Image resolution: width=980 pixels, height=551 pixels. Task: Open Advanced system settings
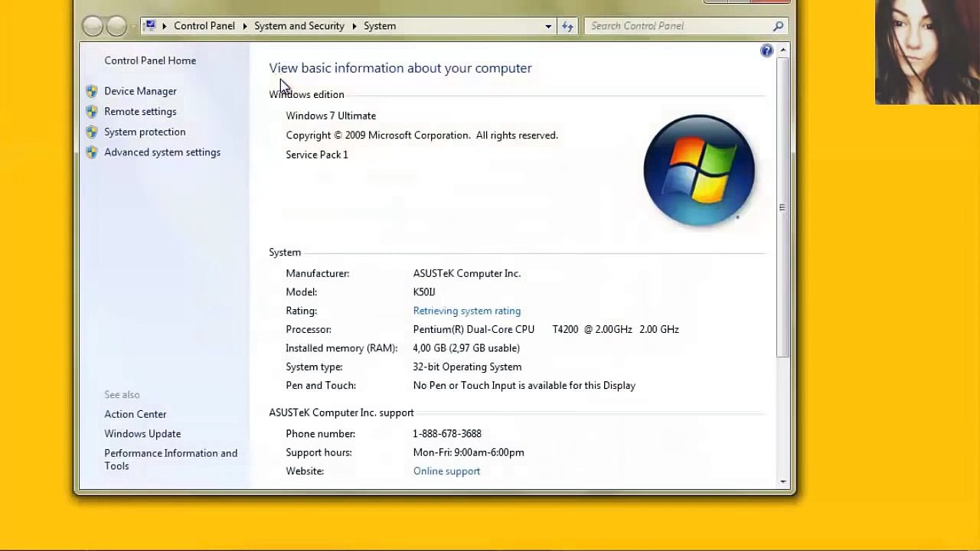(162, 152)
